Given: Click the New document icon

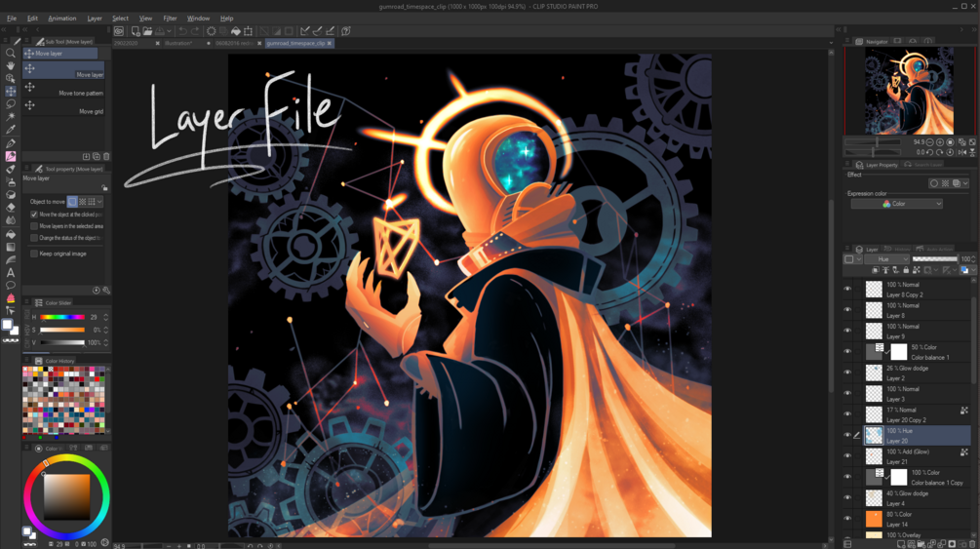Looking at the screenshot, I should pos(135,30).
